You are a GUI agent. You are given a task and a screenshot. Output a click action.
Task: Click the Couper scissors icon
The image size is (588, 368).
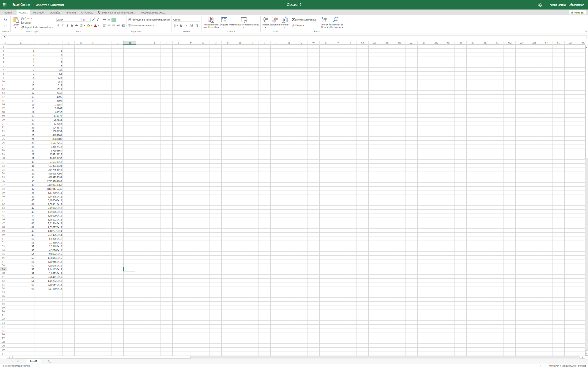22,18
